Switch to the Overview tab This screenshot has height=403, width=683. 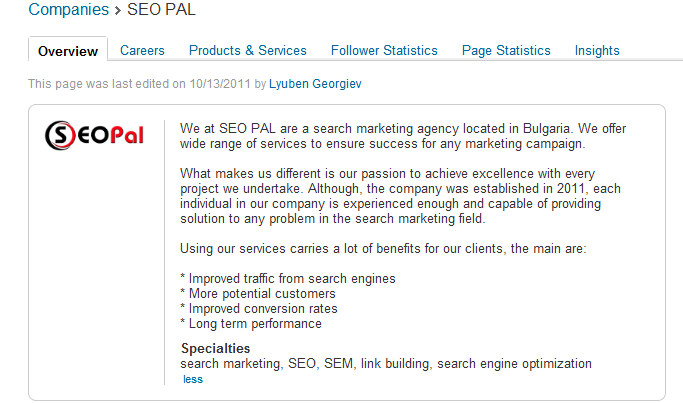pos(68,51)
